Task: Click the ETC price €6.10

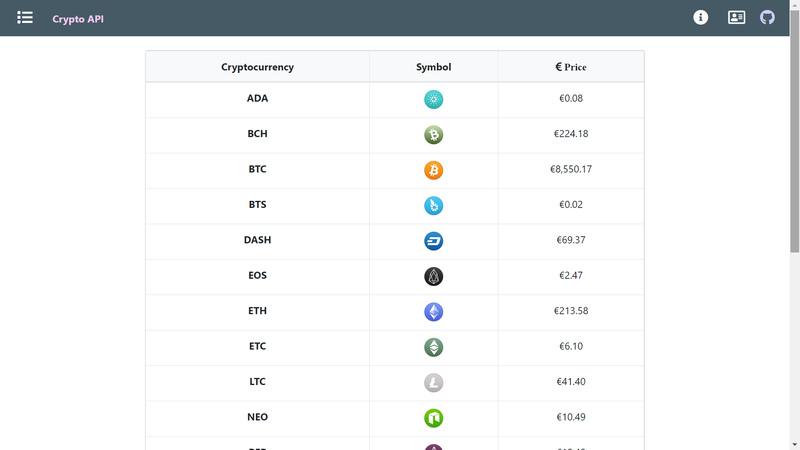Action: click(571, 346)
